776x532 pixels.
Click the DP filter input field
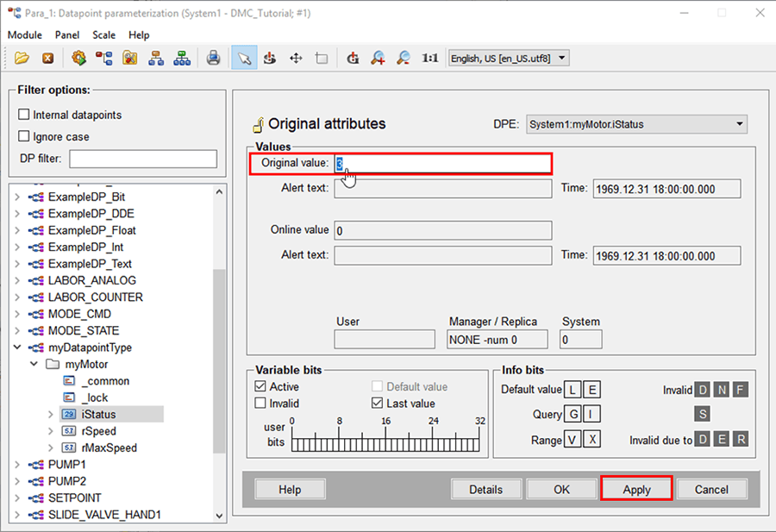pyautogui.click(x=143, y=159)
